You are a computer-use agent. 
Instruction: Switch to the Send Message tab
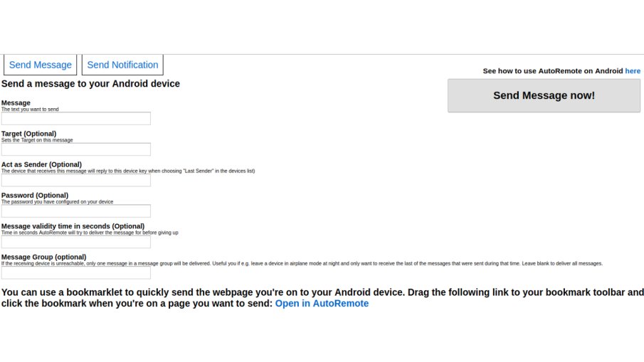pyautogui.click(x=41, y=65)
